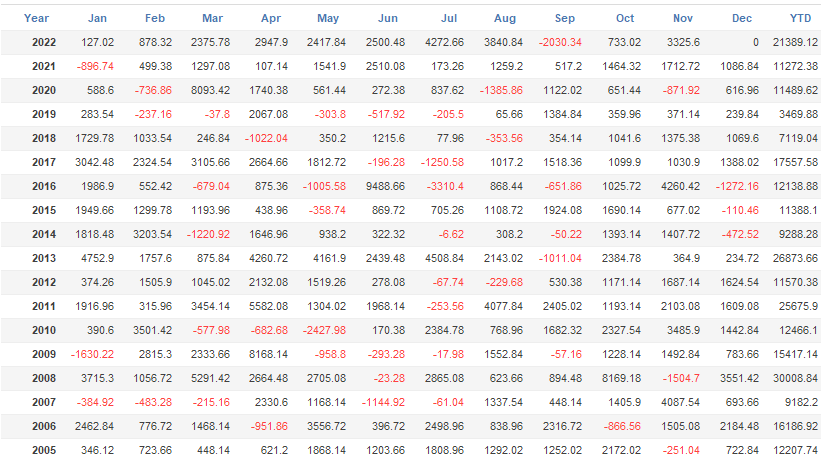Select the negative -2030.34 cell for Sep 2022
This screenshot has height=466, width=826.
pyautogui.click(x=560, y=42)
